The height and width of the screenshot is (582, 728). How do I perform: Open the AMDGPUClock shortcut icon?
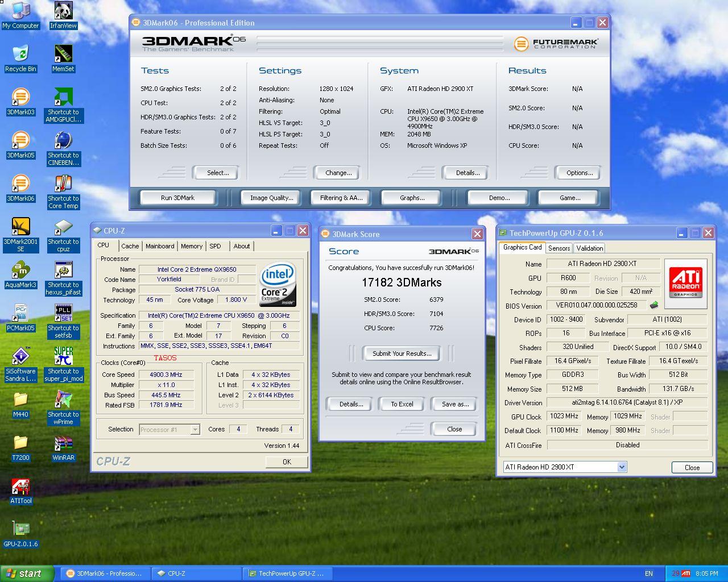pyautogui.click(x=63, y=105)
